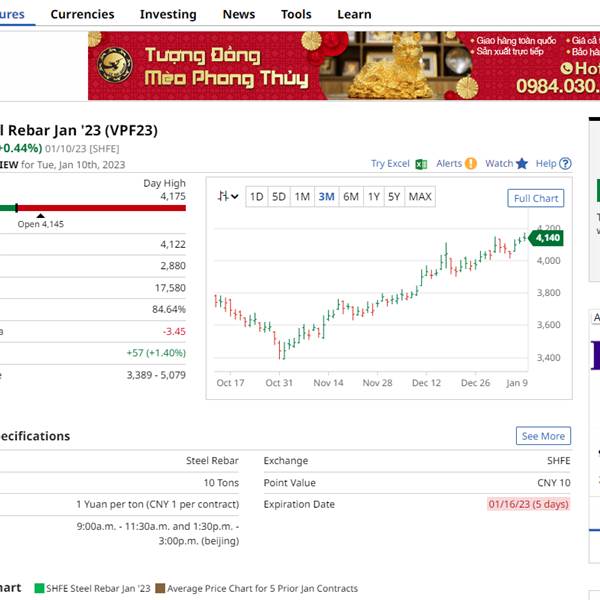Select the 1Y chart period
Viewport: 600px width, 600px height.
click(374, 197)
